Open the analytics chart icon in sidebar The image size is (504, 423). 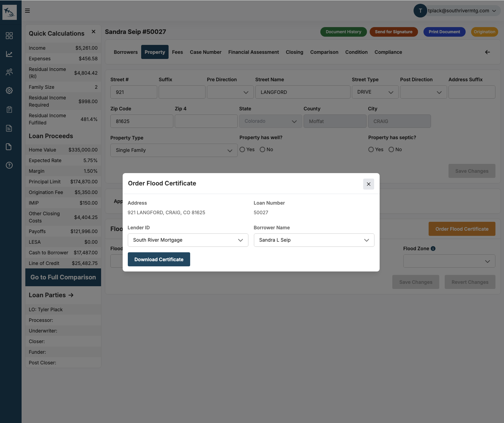pyautogui.click(x=9, y=54)
